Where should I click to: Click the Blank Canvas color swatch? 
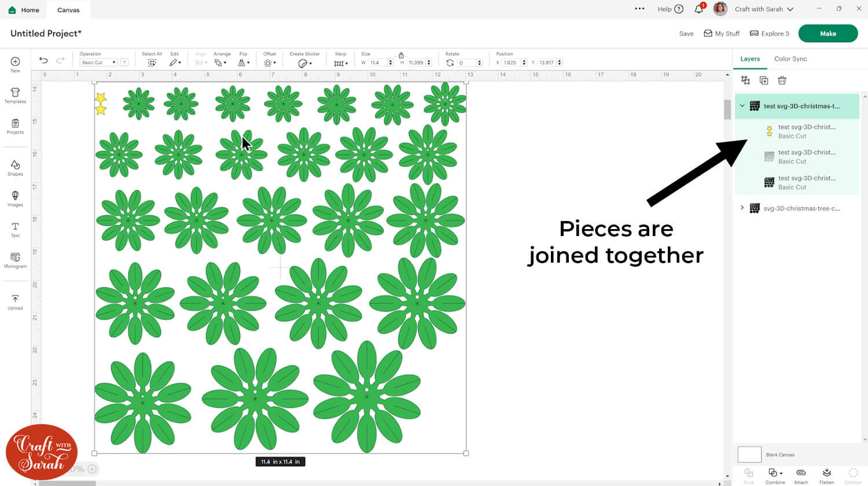pos(749,454)
